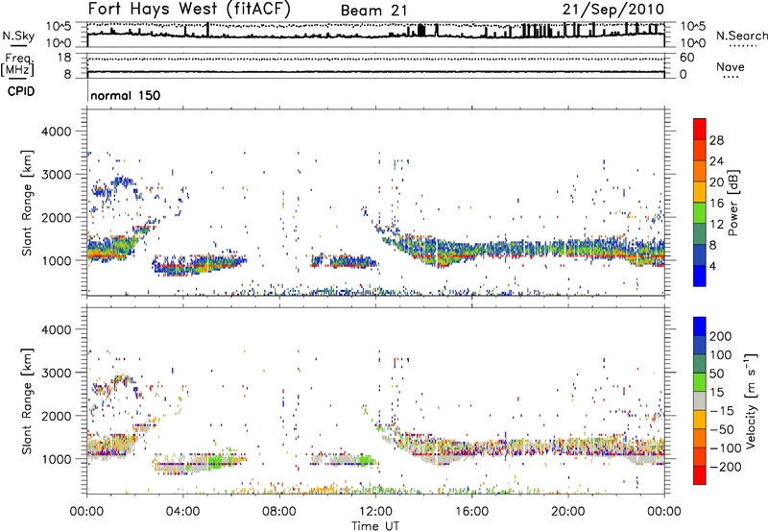Select the gray segment of Velocity color bar
The image size is (768, 532).
[700, 400]
